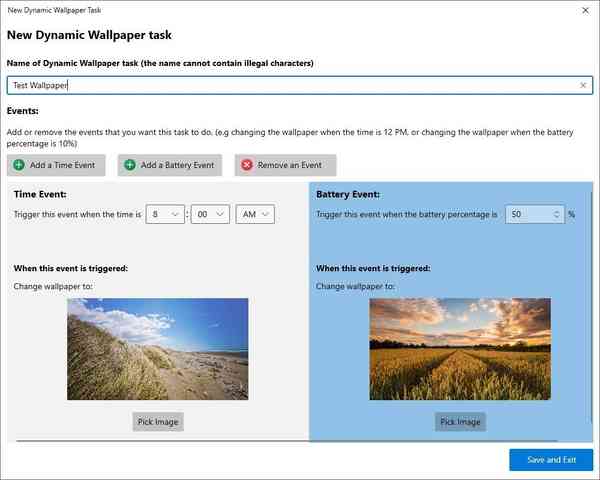600x480 pixels.
Task: Click the New Dynamic Wallpaper task heading
Action: [x=89, y=35]
